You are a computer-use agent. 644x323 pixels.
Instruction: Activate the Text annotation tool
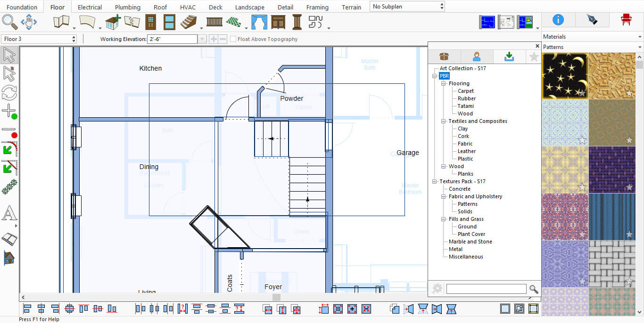click(9, 213)
